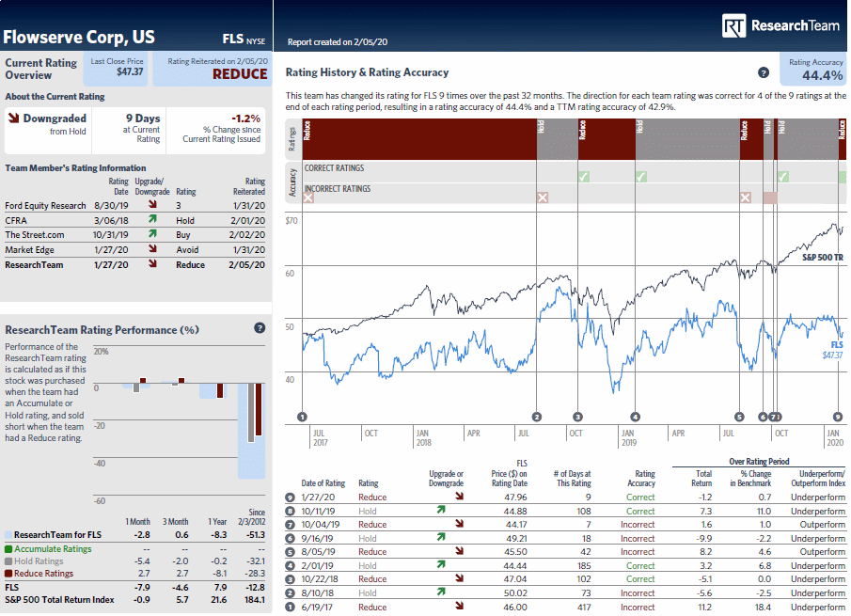Click the Downgraded arrow icon beside 'from Hold'

[13, 118]
